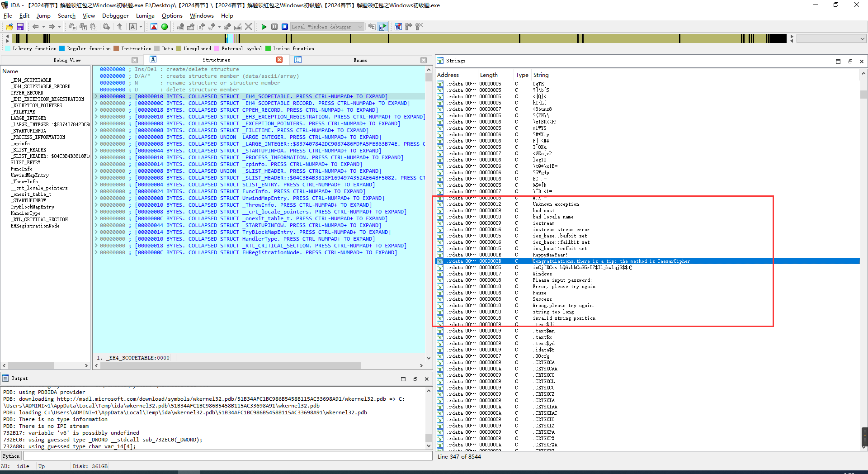Close the Debug View tab
The height and width of the screenshot is (474, 868).
point(135,60)
